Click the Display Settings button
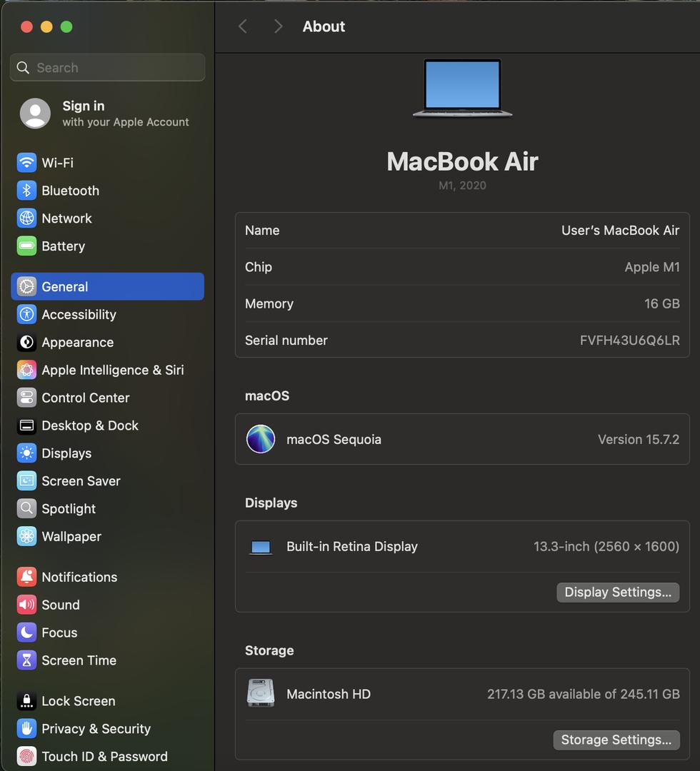The width and height of the screenshot is (700, 771). (x=617, y=592)
